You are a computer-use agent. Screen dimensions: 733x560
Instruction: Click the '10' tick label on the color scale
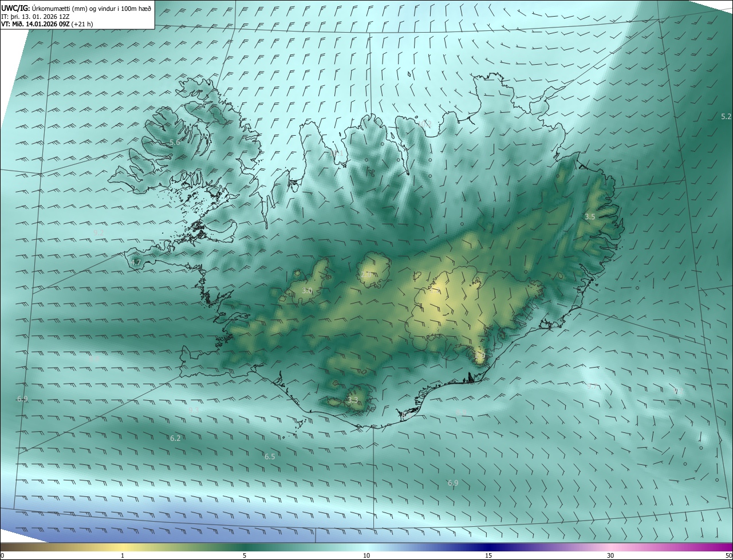pyautogui.click(x=366, y=555)
